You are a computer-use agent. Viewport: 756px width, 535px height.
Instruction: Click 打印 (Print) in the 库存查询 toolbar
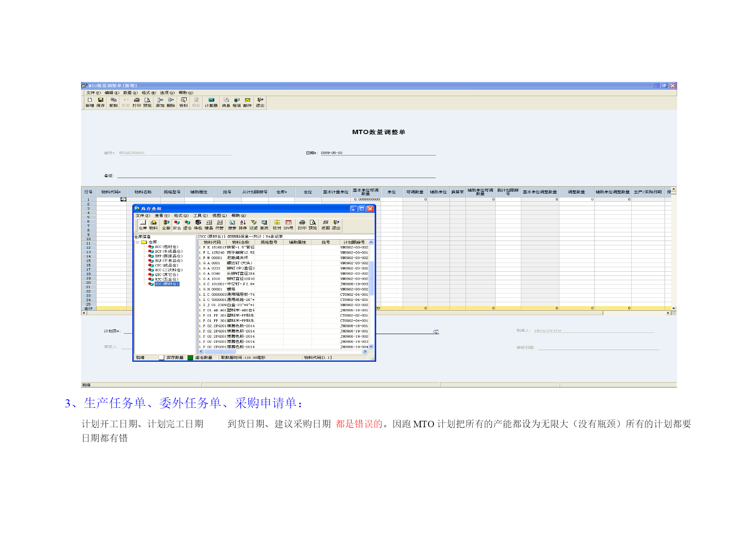pyautogui.click(x=302, y=225)
